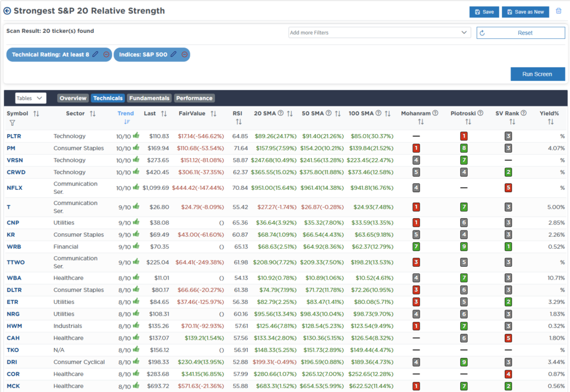The height and width of the screenshot is (392, 570).
Task: Open the Piotroski help icon
Action: pos(480,113)
